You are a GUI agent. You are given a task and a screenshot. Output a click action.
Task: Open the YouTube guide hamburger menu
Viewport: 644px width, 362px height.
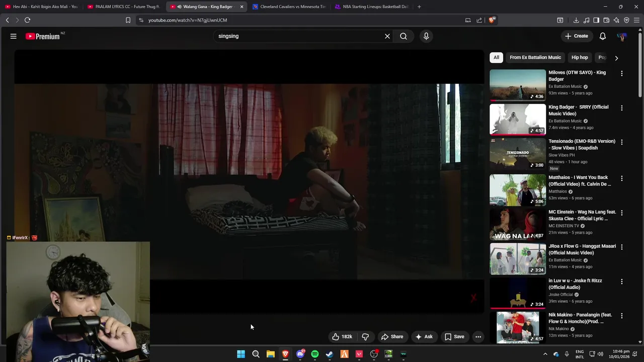14,36
